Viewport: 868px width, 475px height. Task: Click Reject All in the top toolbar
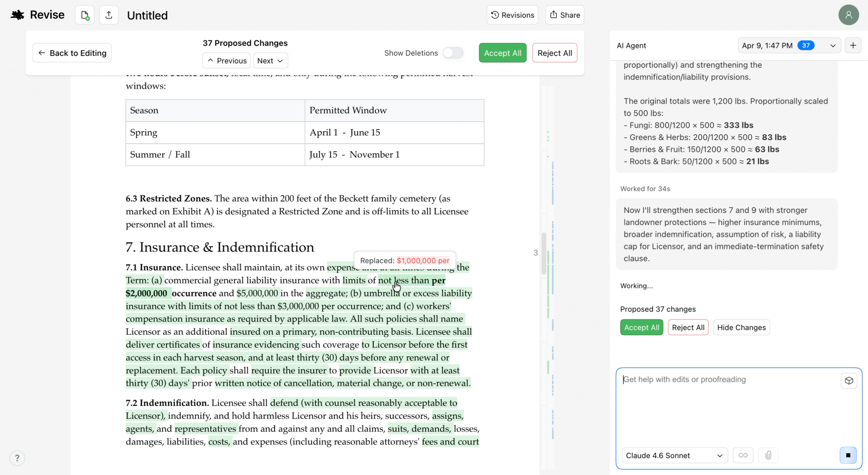tap(554, 53)
